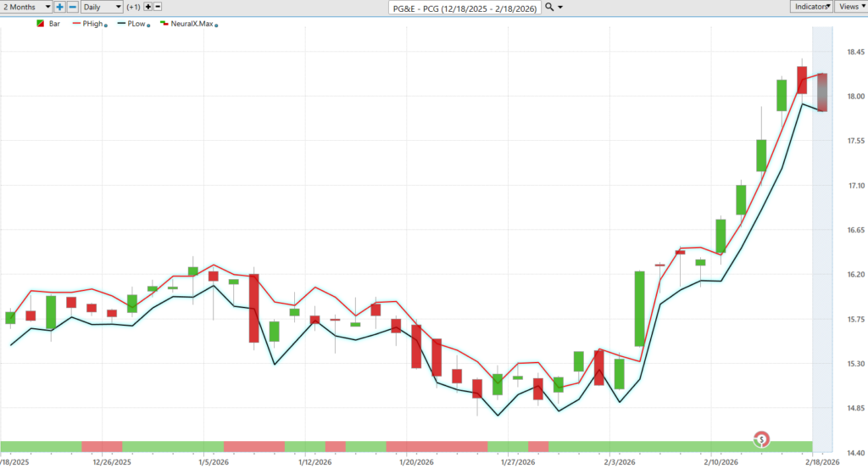Expand the search options arrow next to magnifier
Image resolution: width=868 pixels, height=469 pixels.
tap(560, 7)
